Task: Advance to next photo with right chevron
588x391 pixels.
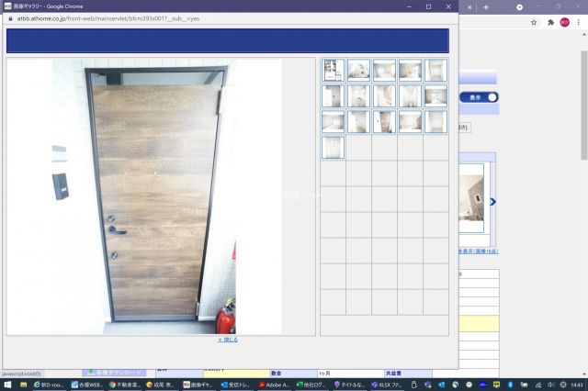Action: [492, 202]
